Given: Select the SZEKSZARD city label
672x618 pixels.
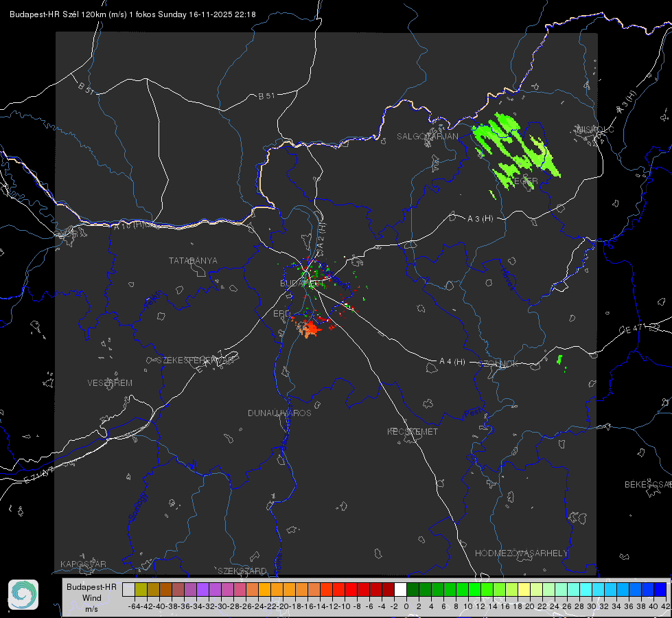Looking at the screenshot, I should click(x=242, y=571).
